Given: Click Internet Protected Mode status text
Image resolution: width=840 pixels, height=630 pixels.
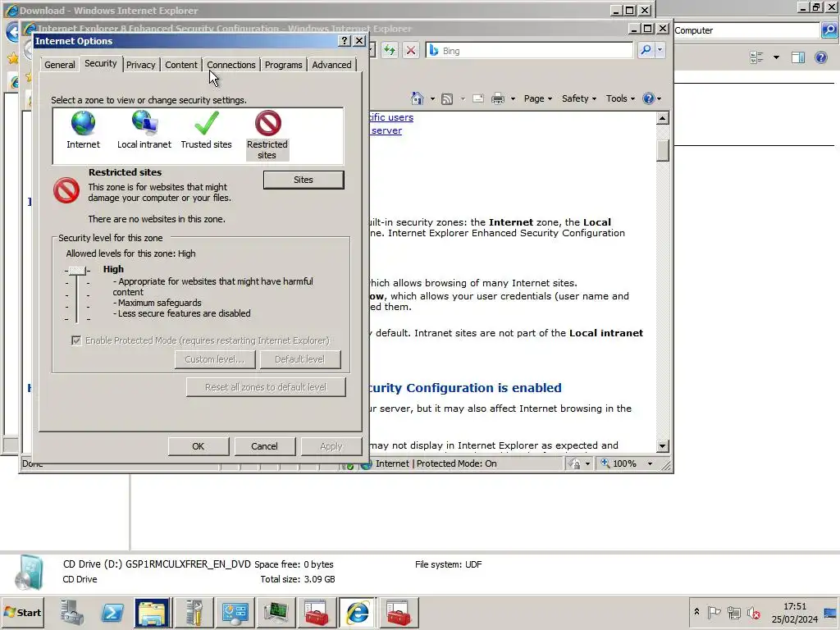Looking at the screenshot, I should (x=436, y=464).
